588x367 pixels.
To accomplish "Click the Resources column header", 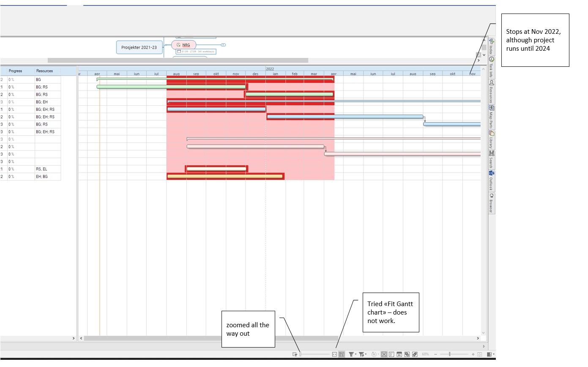I will coord(47,71).
